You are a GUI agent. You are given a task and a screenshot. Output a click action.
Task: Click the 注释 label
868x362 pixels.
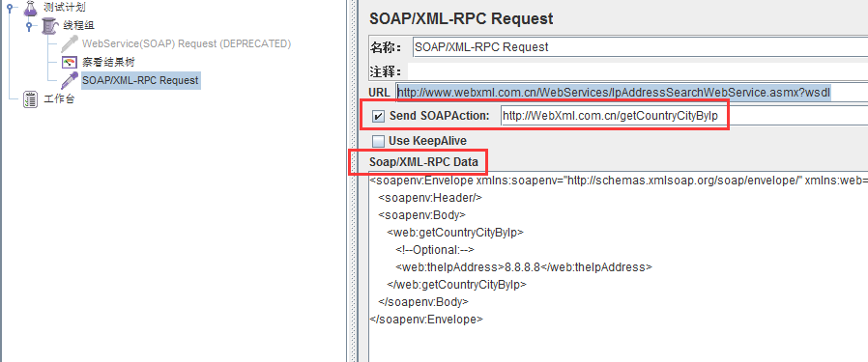tap(386, 71)
